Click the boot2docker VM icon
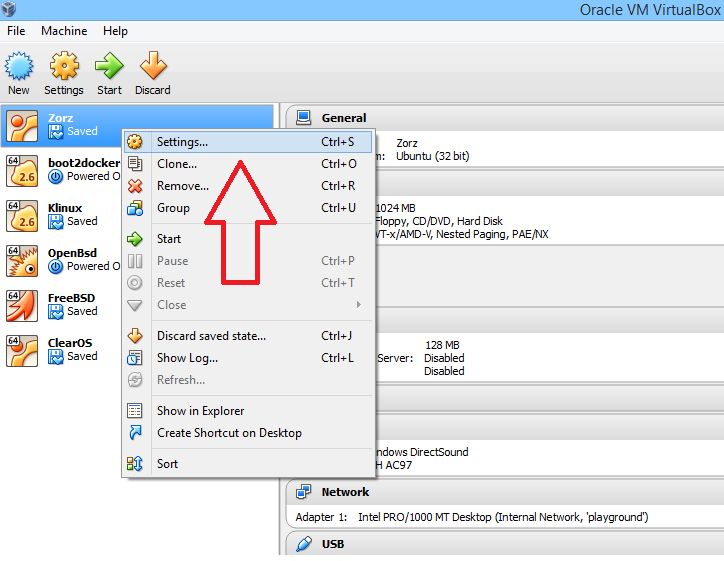724x561 pixels. (22, 171)
